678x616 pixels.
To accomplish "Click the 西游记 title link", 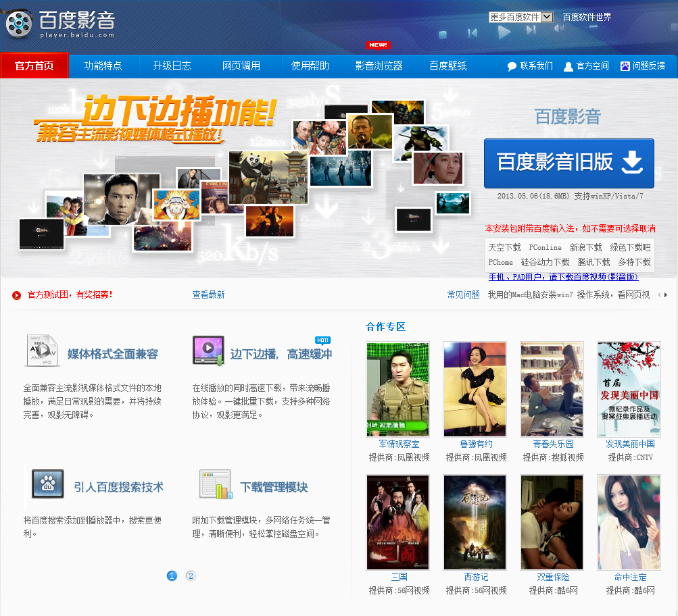I will (476, 577).
